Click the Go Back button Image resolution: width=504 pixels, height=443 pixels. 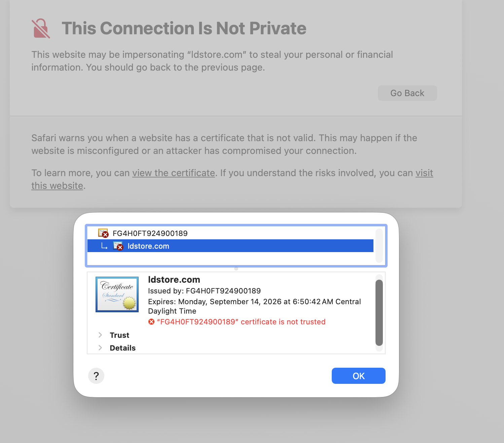[407, 93]
